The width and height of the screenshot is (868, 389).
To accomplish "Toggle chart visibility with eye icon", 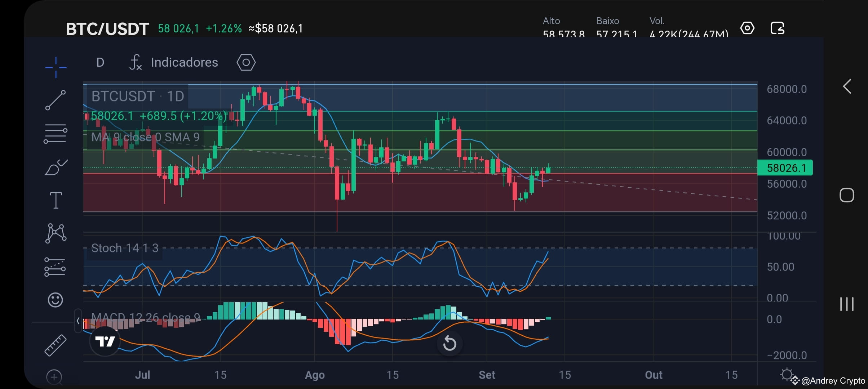I will (747, 28).
